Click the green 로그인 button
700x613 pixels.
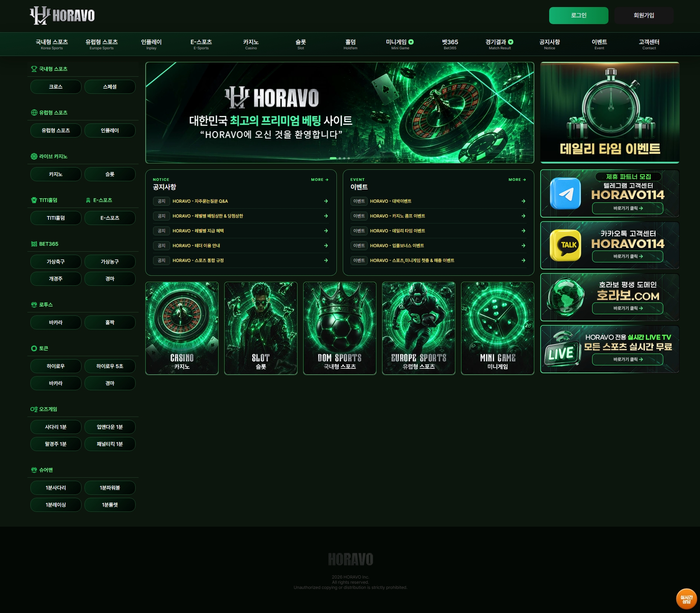click(x=578, y=16)
